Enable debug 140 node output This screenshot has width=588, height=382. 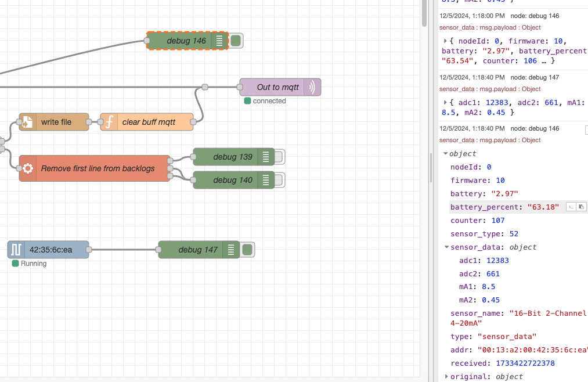pyautogui.click(x=278, y=180)
